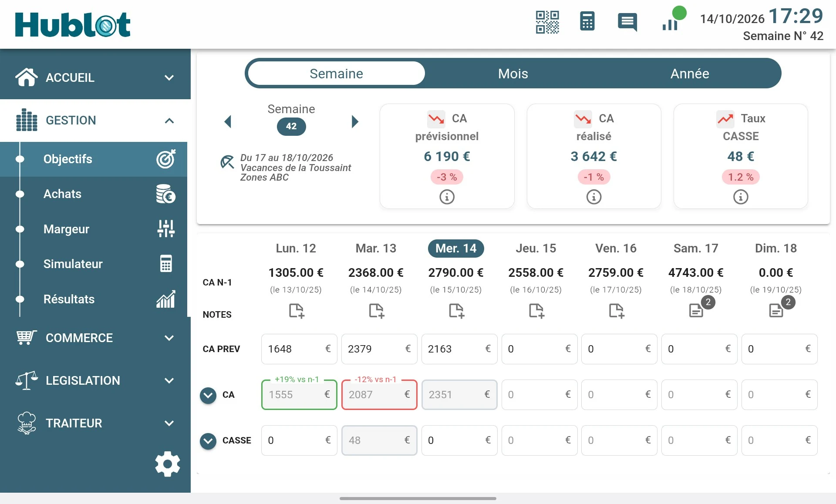Edit CA PREV field for Jeu. 15
This screenshot has width=836, height=504.
click(539, 349)
